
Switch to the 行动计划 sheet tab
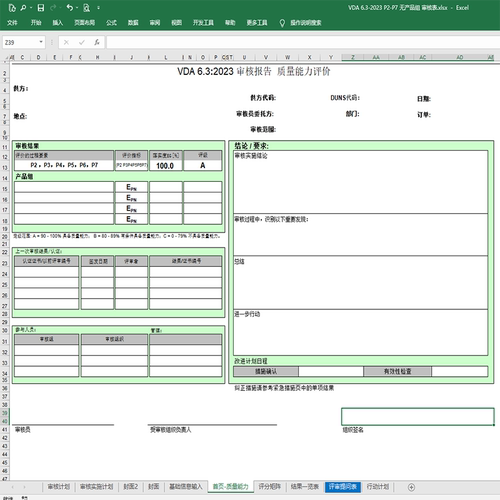[378, 487]
